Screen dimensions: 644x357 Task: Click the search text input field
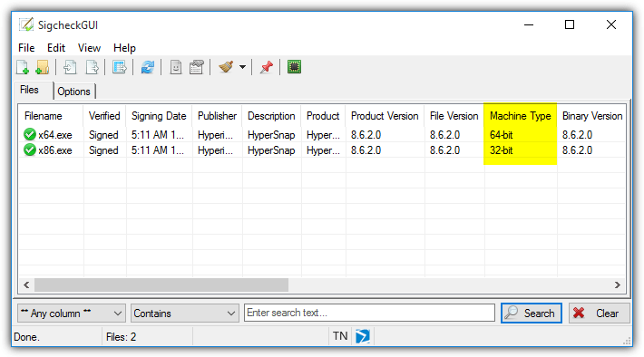coord(369,313)
